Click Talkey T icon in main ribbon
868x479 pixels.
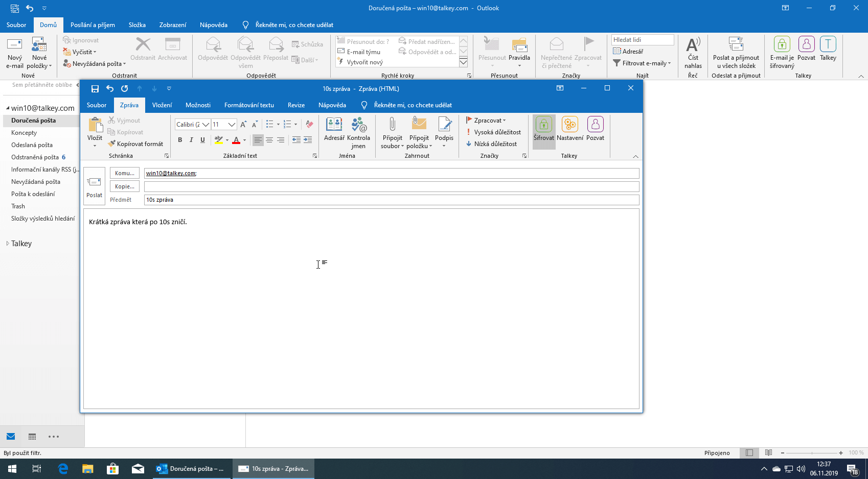click(828, 49)
